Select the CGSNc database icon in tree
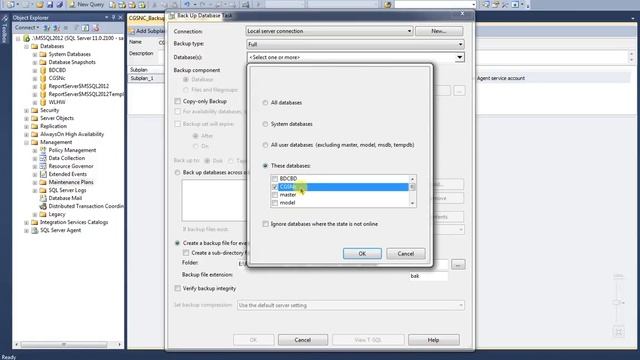This screenshot has width=640, height=360. [43, 78]
